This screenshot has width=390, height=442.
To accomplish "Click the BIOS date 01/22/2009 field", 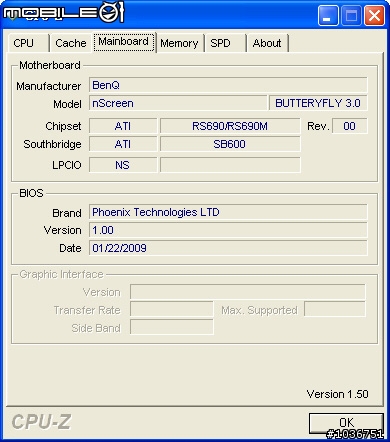I will pyautogui.click(x=228, y=248).
